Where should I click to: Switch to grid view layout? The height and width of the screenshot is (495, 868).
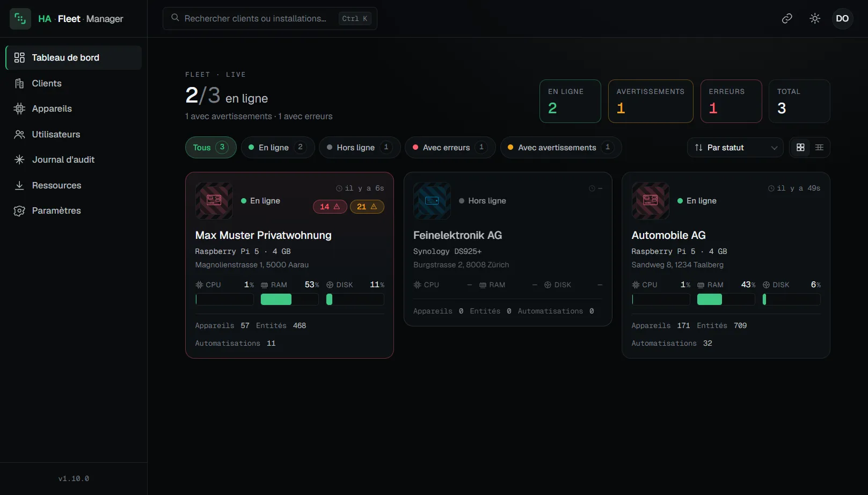pyautogui.click(x=800, y=148)
